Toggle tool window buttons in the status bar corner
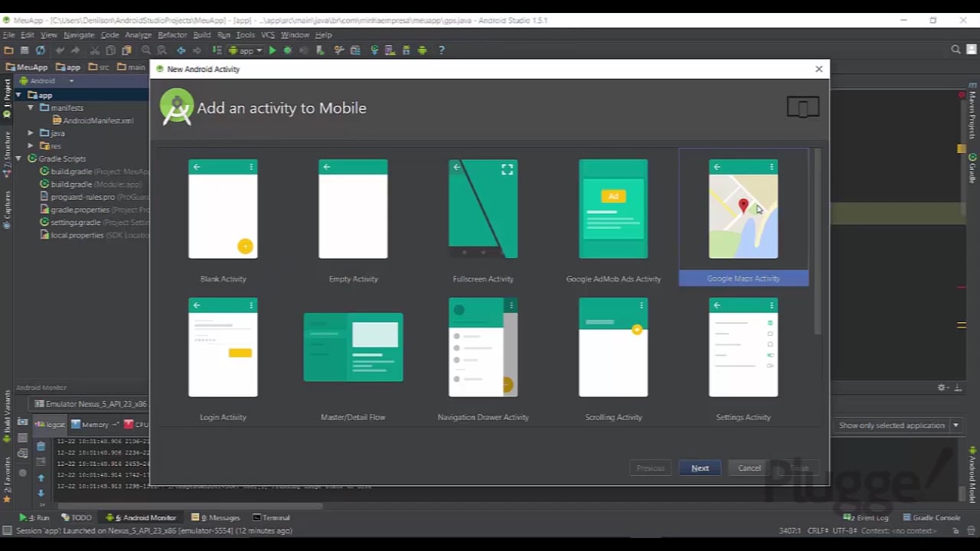The width and height of the screenshot is (980, 551). (7, 531)
